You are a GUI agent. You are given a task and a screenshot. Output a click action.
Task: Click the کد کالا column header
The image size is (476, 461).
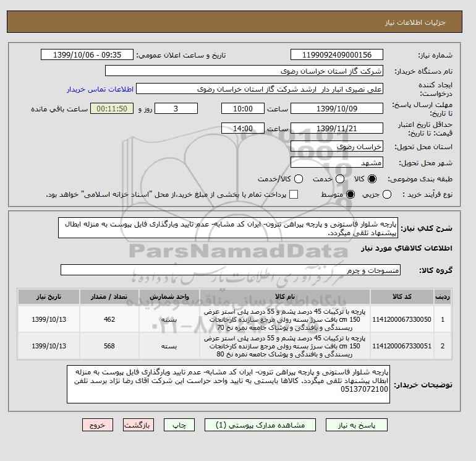402,296
